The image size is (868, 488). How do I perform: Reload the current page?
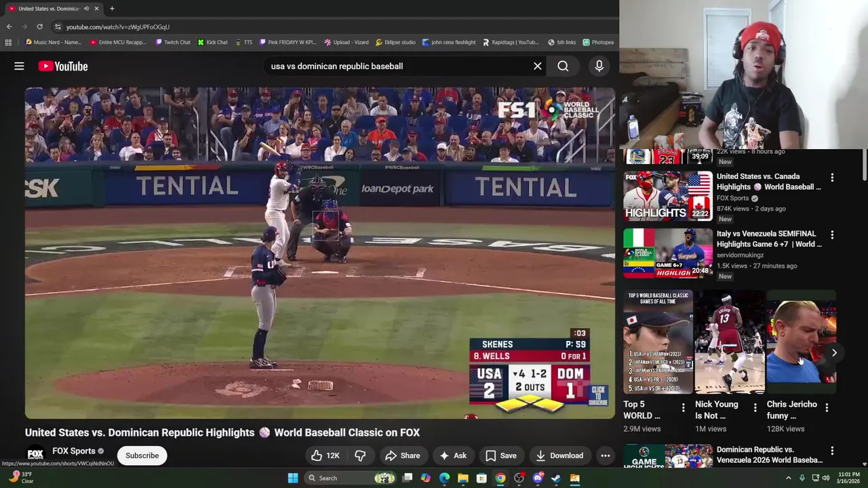39,26
